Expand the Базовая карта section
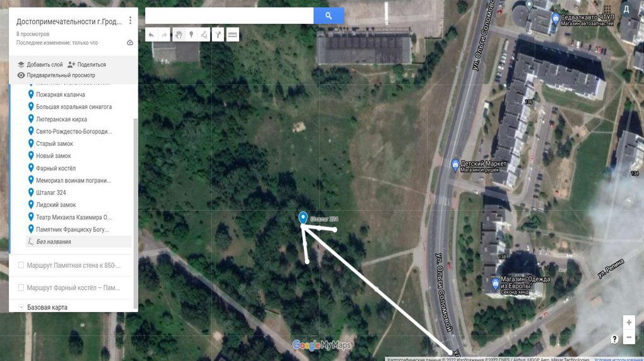The image size is (644, 361). (21, 307)
